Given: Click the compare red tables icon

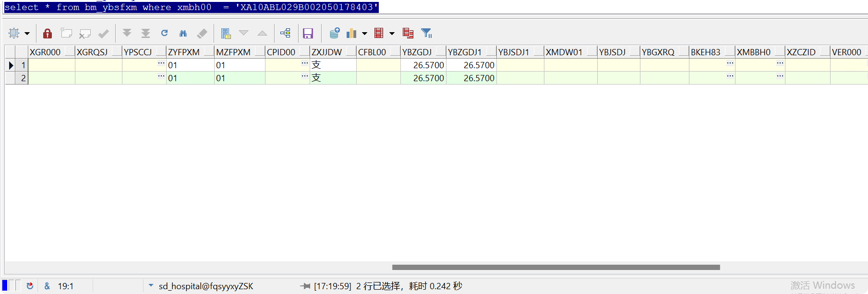Looking at the screenshot, I should pos(408,33).
